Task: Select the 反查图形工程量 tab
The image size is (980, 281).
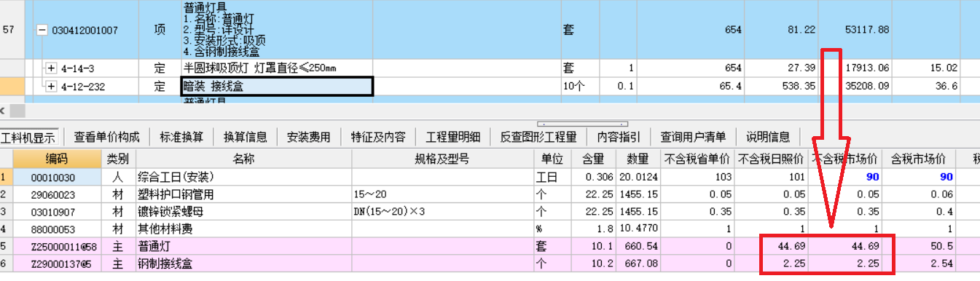Action: 538,137
